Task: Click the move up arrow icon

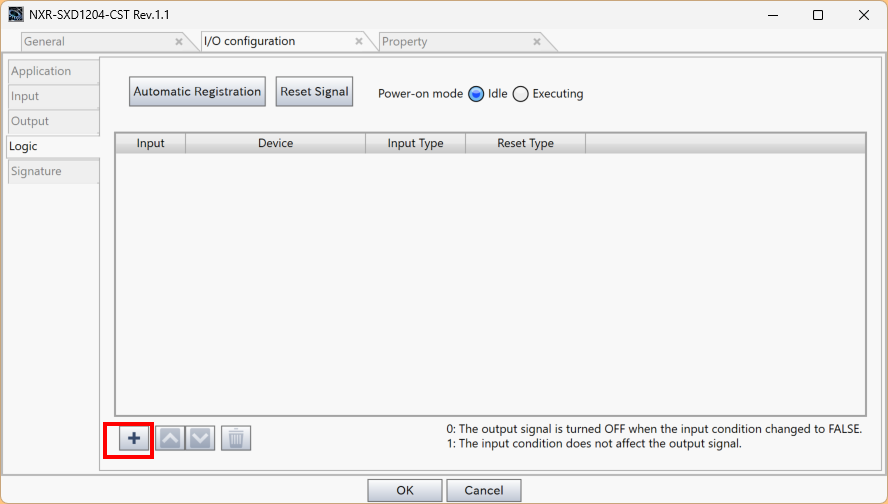Action: (170, 438)
